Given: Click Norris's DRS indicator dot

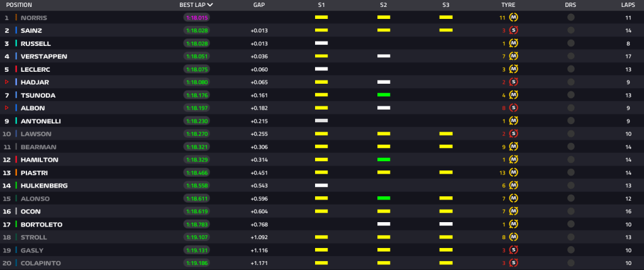Looking at the screenshot, I should coord(571,17).
